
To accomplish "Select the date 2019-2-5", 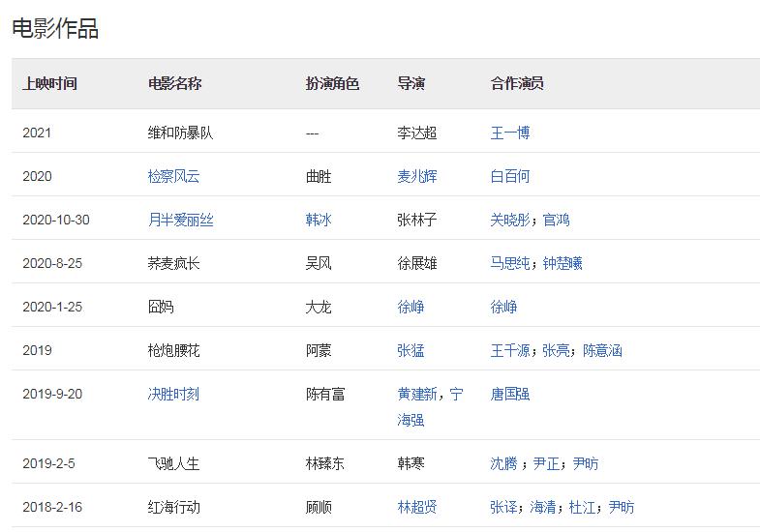I will tap(48, 463).
